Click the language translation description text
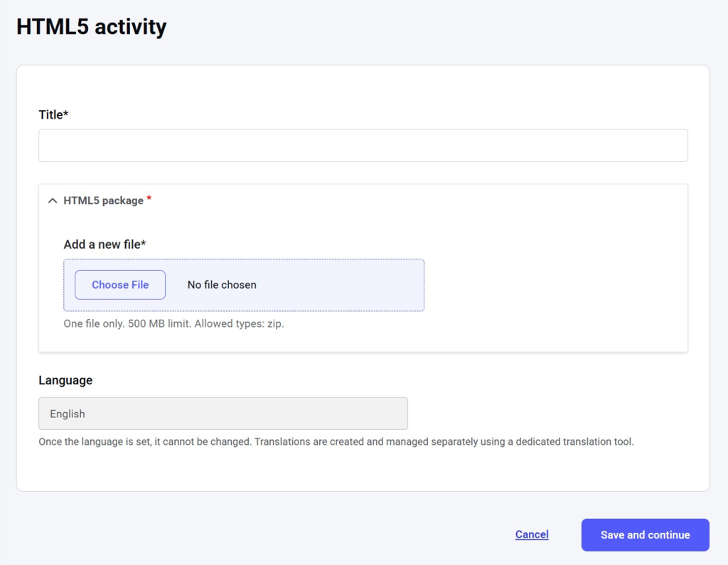The height and width of the screenshot is (565, 728). [x=336, y=441]
